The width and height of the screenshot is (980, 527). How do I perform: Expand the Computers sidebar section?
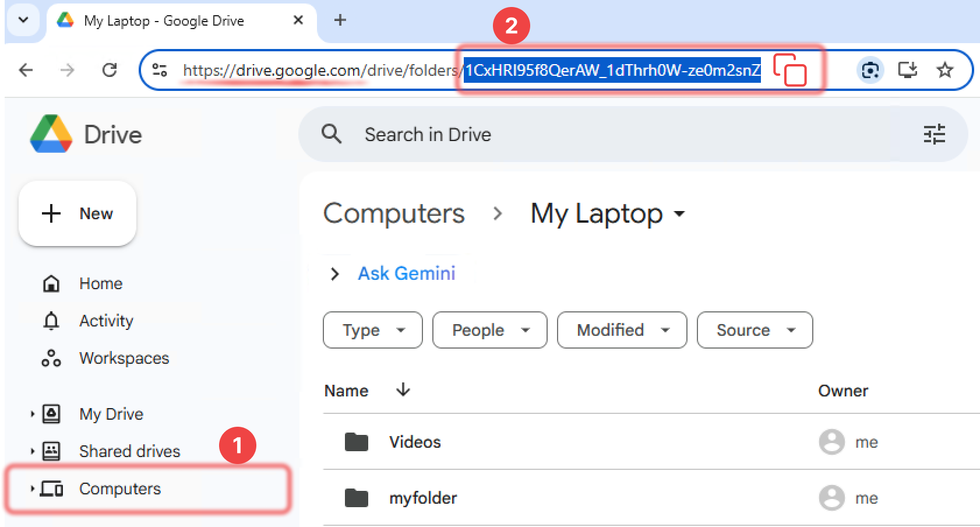(x=32, y=489)
